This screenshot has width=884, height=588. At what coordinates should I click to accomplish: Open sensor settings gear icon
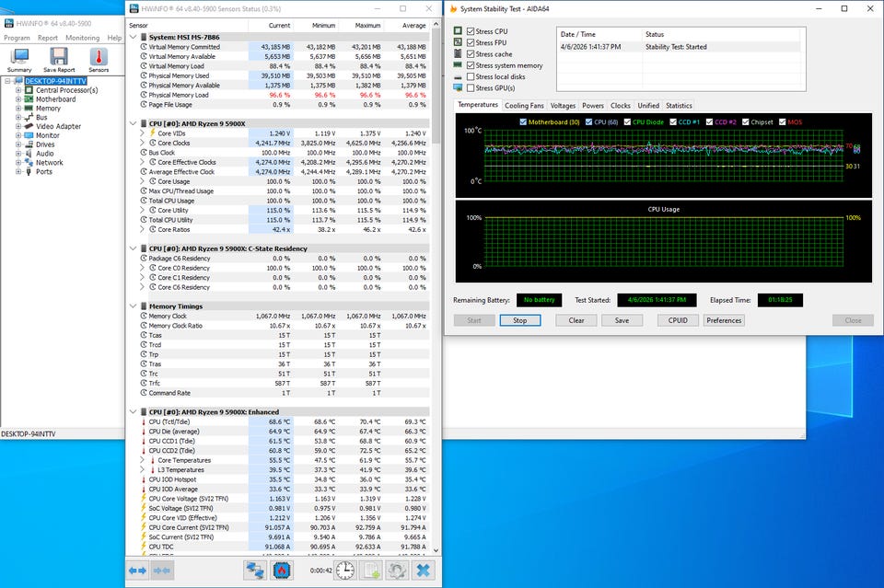(x=397, y=571)
